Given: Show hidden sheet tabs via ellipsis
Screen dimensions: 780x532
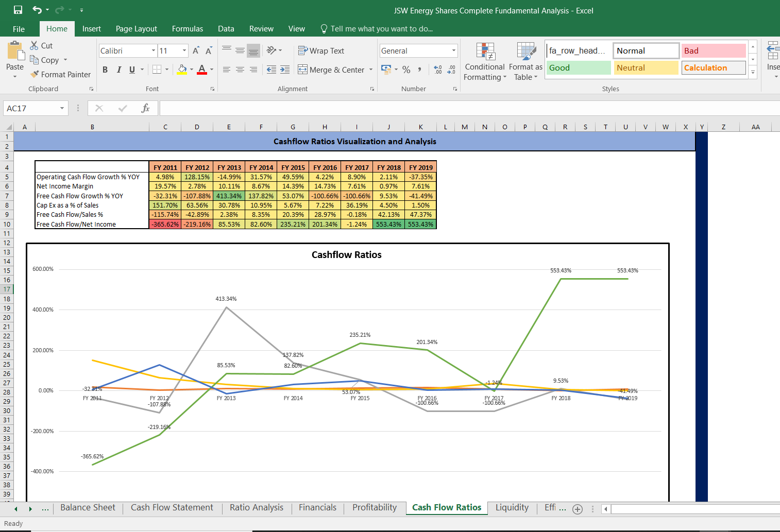Looking at the screenshot, I should [x=45, y=509].
